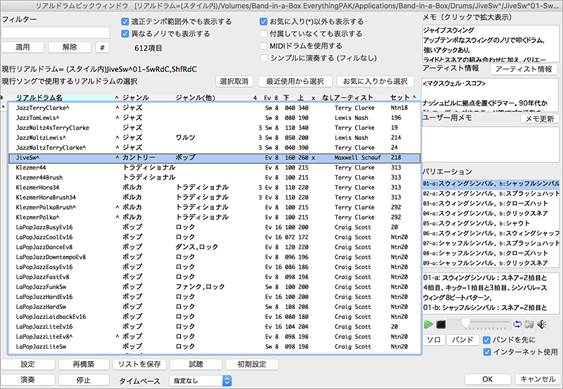Screen dimensions: 563x389
Task: Toggle インターネット使用 checkbox
Action: [x=487, y=352]
